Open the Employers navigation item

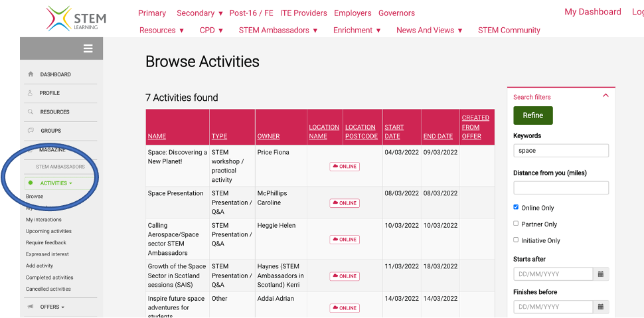pos(353,13)
